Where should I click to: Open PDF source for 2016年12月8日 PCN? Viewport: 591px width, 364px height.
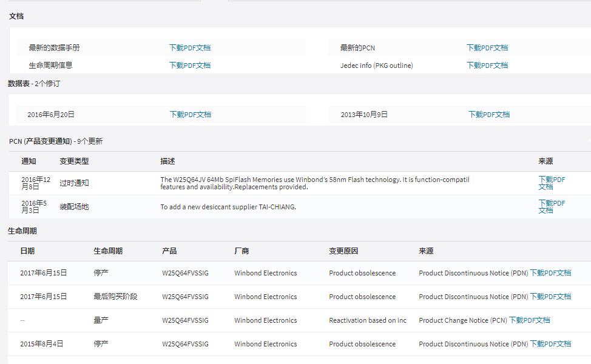(552, 183)
